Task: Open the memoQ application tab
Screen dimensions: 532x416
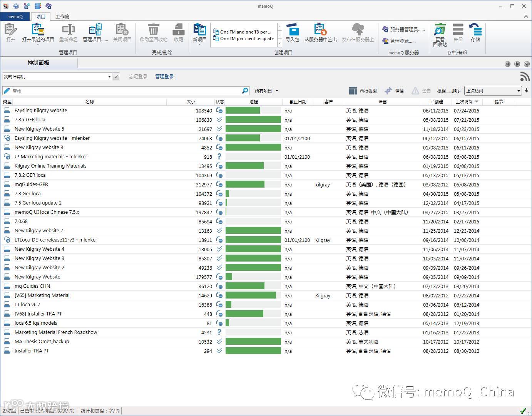Action: point(15,17)
